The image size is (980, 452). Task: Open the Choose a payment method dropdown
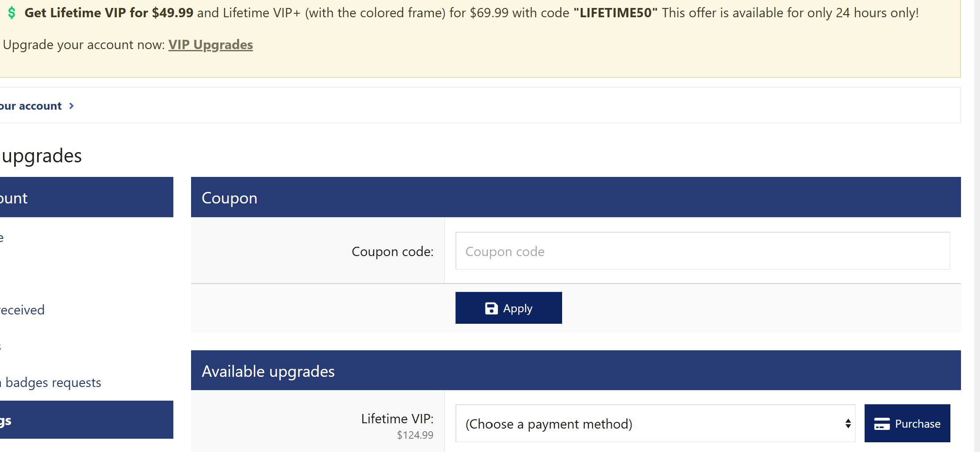click(655, 424)
